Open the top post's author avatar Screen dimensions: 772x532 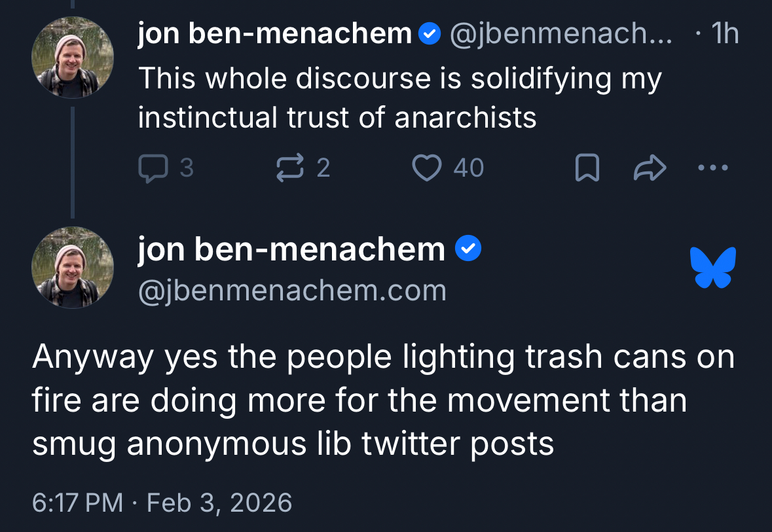click(73, 58)
